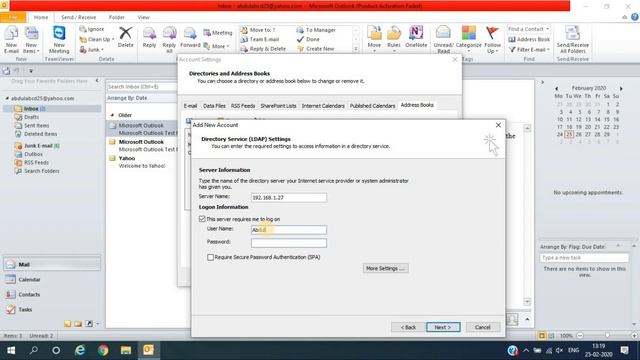Viewport: 640px width, 360px height.
Task: Select the Deleted Items folder
Action: point(40,134)
